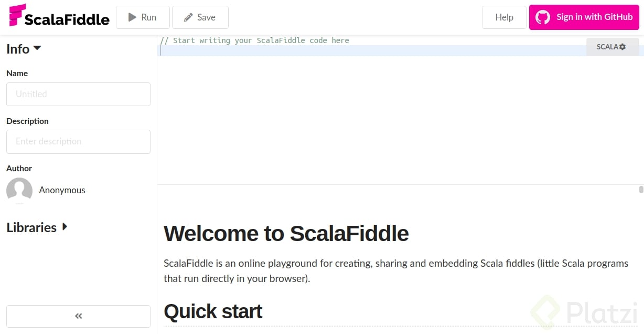Click the ScalaFiddle logo icon
Image resolution: width=644 pixels, height=334 pixels.
(17, 15)
